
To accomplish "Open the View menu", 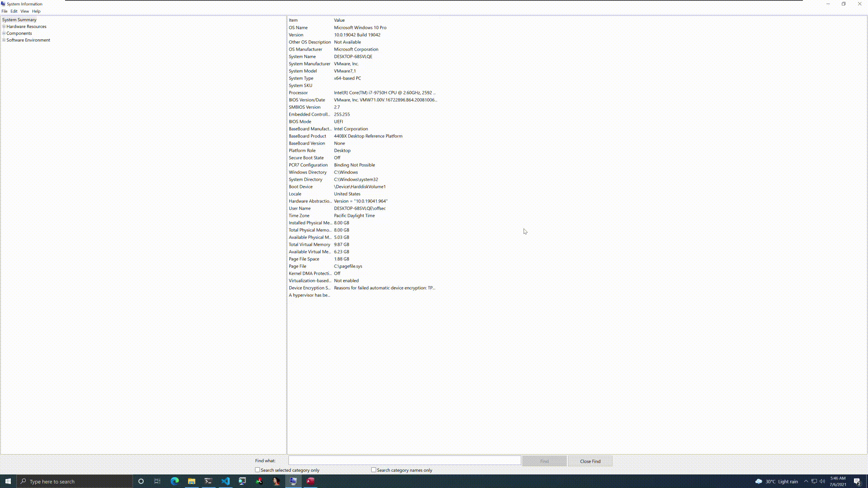I will coord(24,11).
